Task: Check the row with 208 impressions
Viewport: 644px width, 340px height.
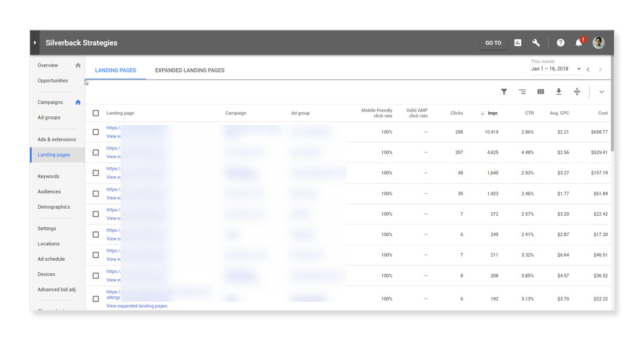Action: tap(96, 275)
